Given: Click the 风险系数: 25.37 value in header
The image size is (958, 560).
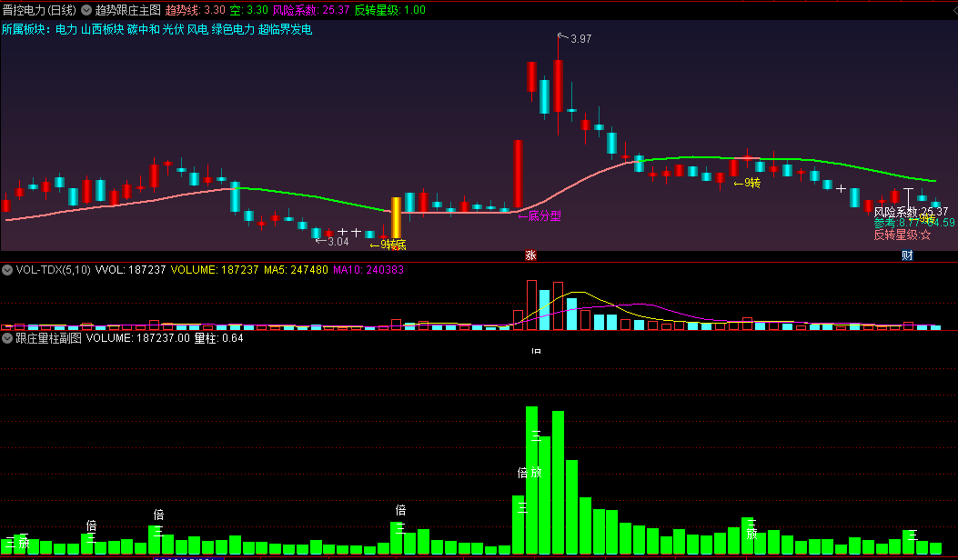Looking at the screenshot, I should click(x=311, y=10).
